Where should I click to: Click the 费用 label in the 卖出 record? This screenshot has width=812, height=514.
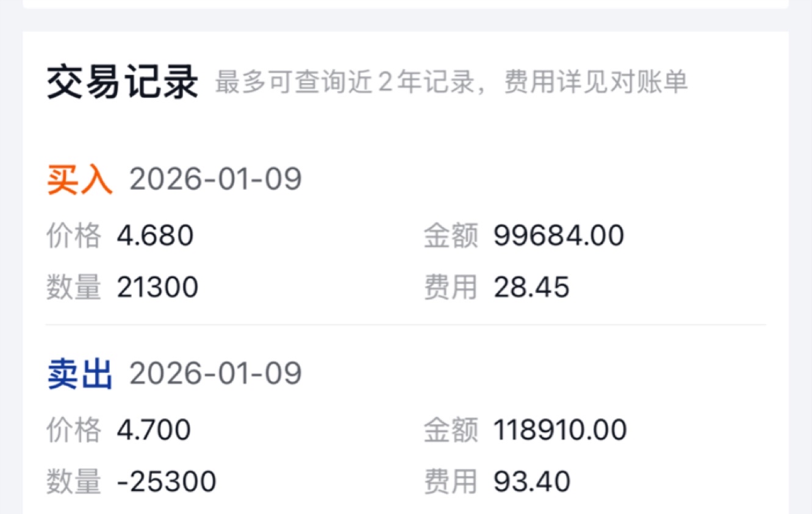(451, 482)
